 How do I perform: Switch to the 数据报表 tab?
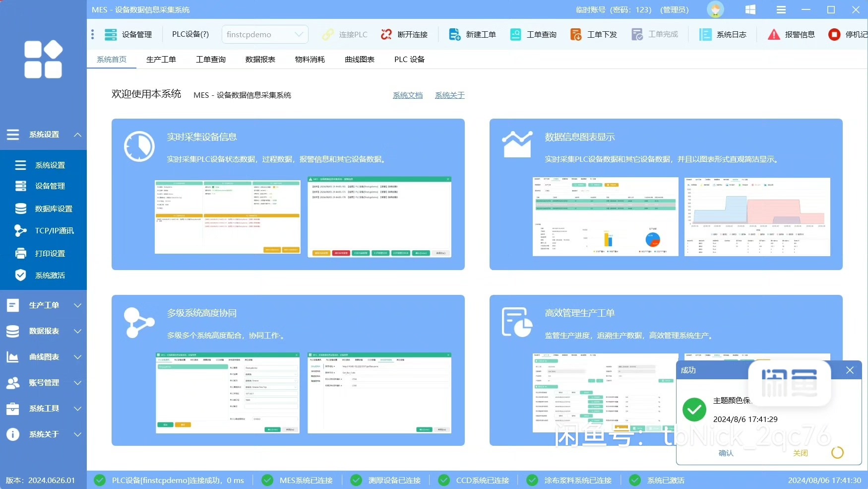[260, 59]
